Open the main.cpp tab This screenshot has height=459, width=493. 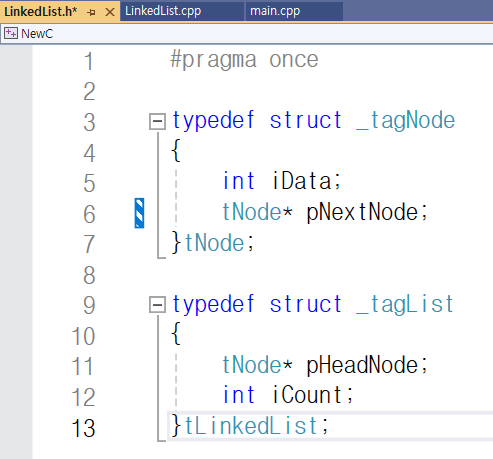pyautogui.click(x=294, y=11)
